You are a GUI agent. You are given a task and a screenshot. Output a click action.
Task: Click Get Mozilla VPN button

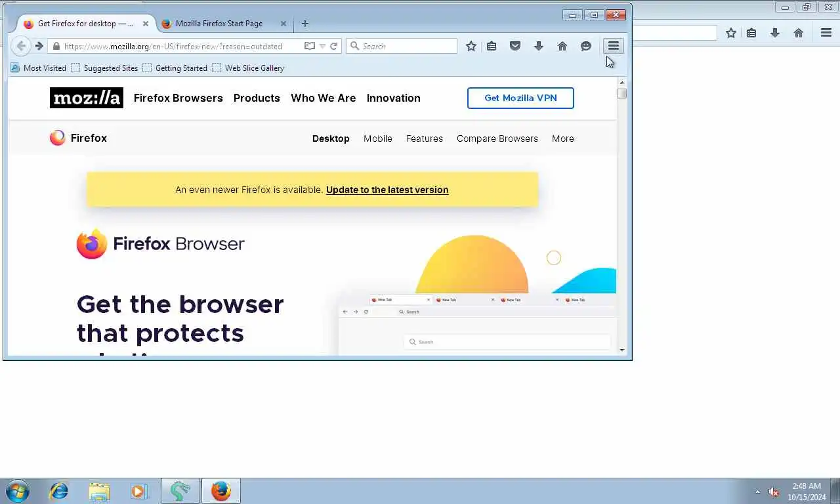(x=520, y=98)
